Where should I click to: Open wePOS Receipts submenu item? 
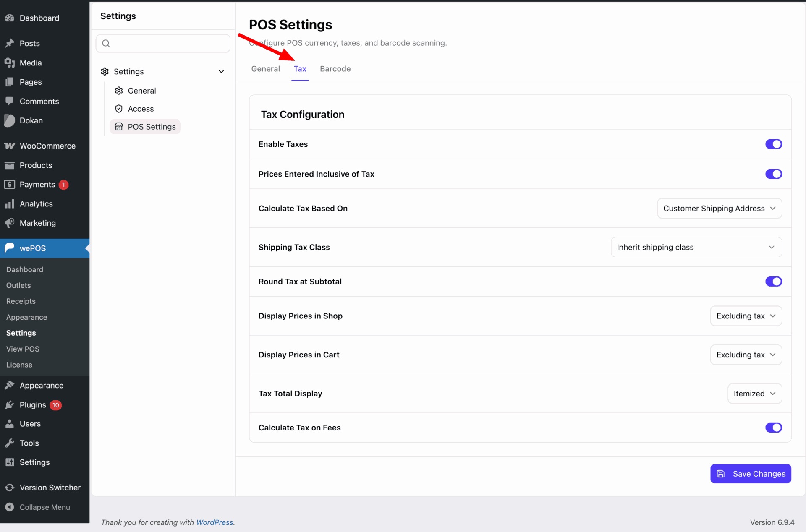[x=21, y=301]
